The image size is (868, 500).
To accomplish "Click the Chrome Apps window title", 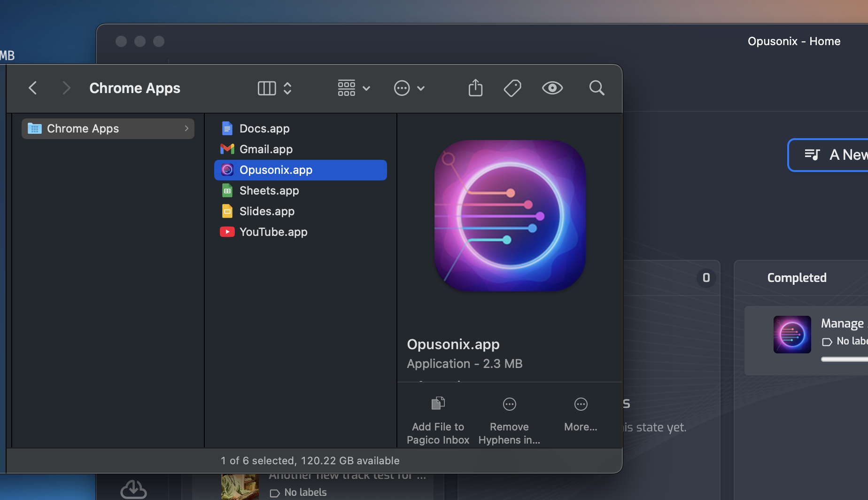I will click(x=135, y=88).
